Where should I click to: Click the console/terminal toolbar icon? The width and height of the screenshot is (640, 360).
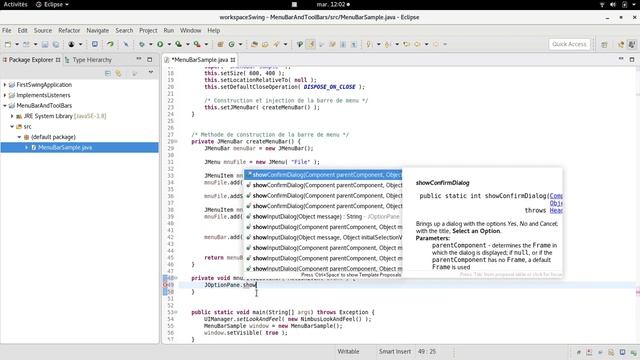click(94, 44)
